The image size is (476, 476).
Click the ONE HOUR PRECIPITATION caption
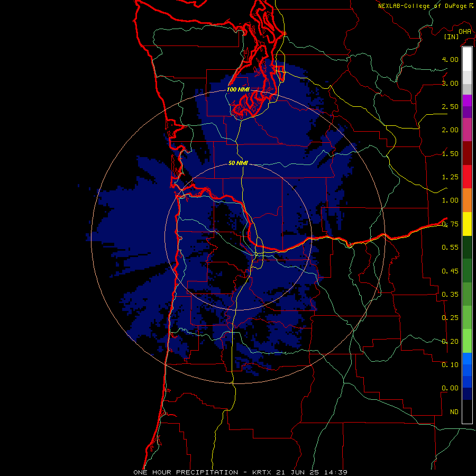point(186,472)
